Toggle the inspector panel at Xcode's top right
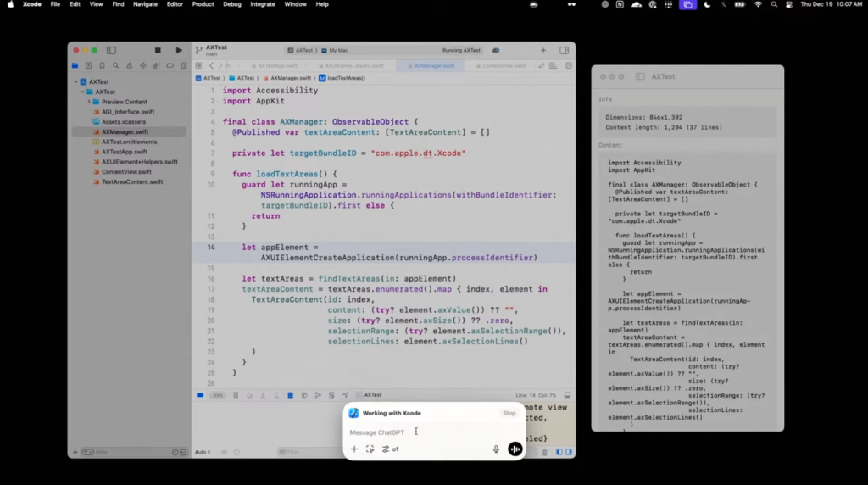Image resolution: width=868 pixels, height=485 pixels. (x=564, y=50)
